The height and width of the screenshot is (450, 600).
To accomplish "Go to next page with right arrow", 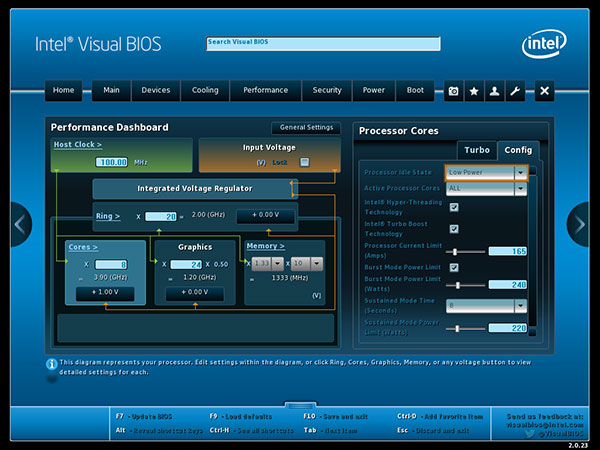I will pyautogui.click(x=579, y=224).
